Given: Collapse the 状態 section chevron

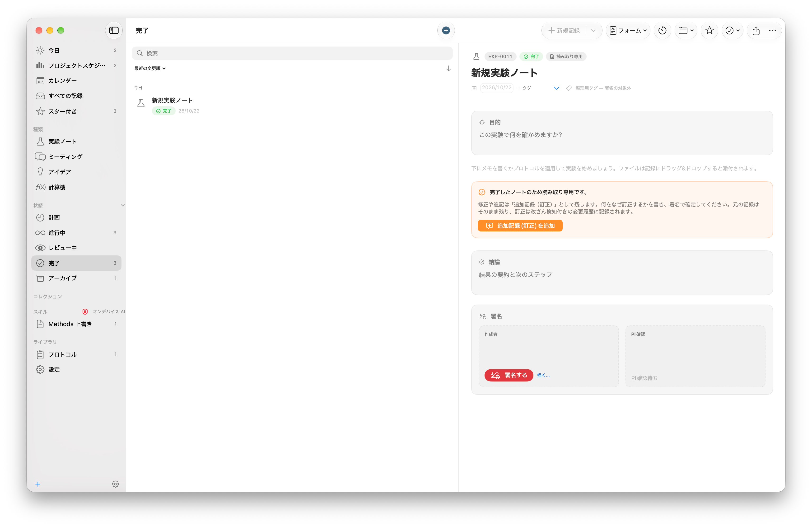Looking at the screenshot, I should click(123, 205).
